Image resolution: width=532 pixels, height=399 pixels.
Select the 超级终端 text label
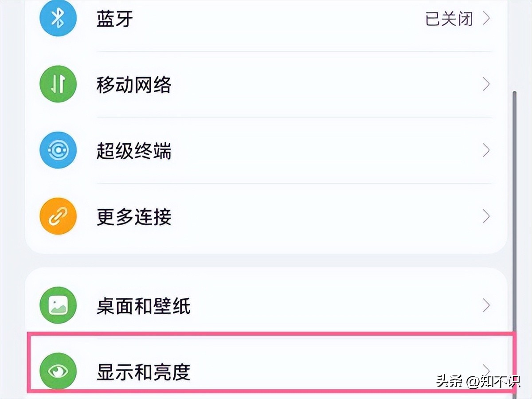[134, 151]
